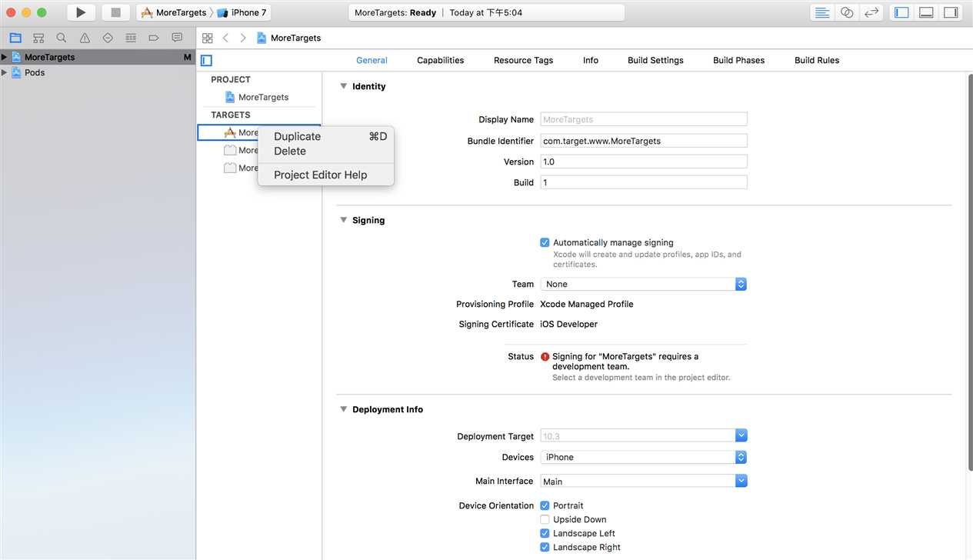Image resolution: width=973 pixels, height=560 pixels.
Task: Open the Debug navigator icon
Action: coord(131,38)
